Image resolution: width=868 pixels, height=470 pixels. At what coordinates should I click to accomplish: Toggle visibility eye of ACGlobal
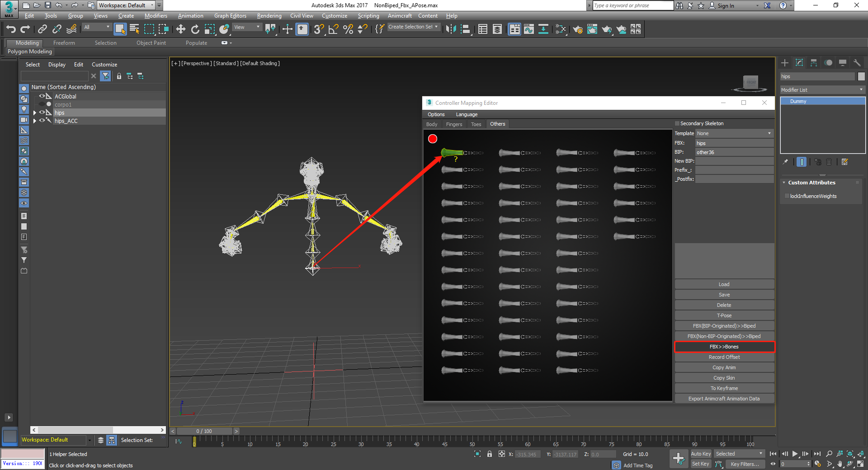[42, 96]
